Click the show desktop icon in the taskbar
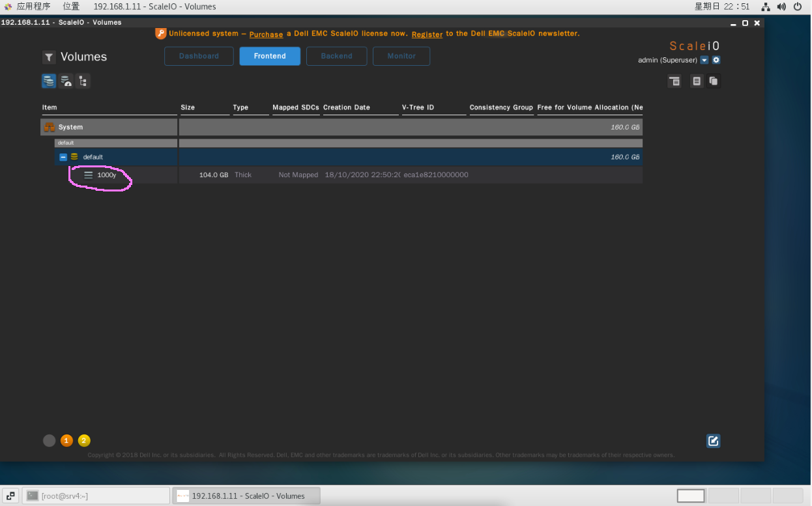 [x=10, y=496]
